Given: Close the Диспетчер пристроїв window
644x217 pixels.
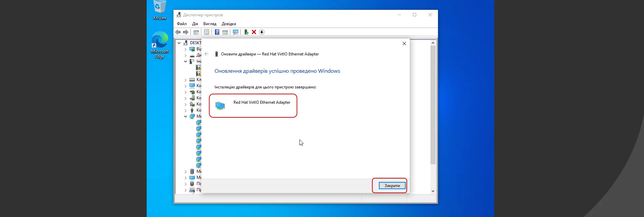Looking at the screenshot, I should [430, 15].
